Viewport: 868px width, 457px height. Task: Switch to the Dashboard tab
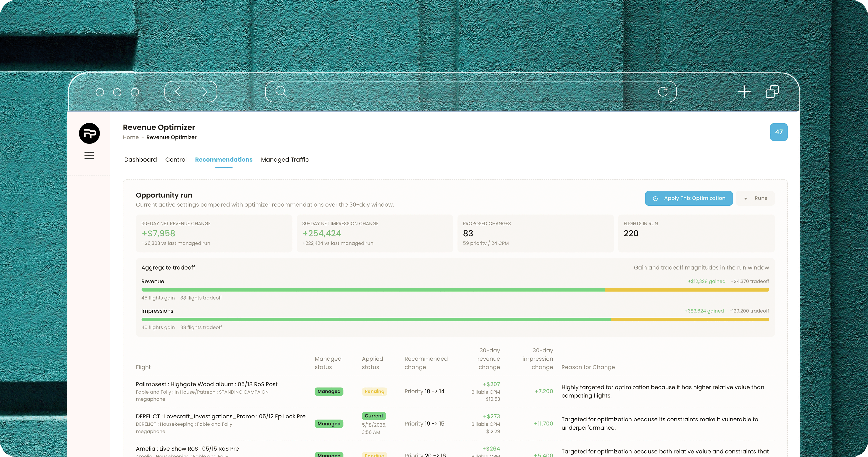140,159
